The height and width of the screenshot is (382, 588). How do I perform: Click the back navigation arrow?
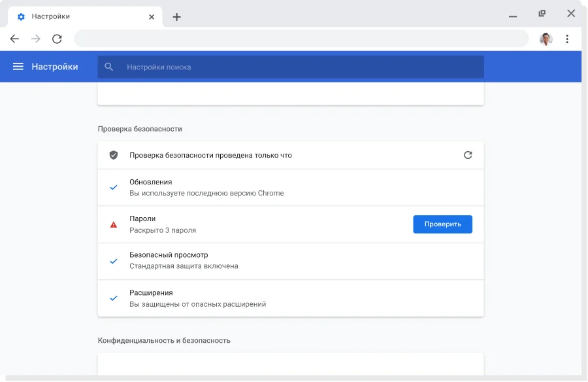click(x=14, y=39)
